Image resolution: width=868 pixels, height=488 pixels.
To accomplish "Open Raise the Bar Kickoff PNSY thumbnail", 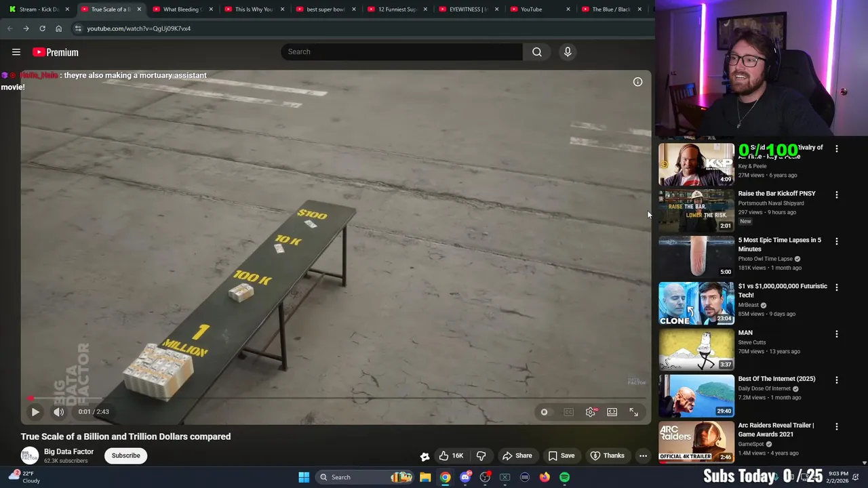I will tap(696, 211).
